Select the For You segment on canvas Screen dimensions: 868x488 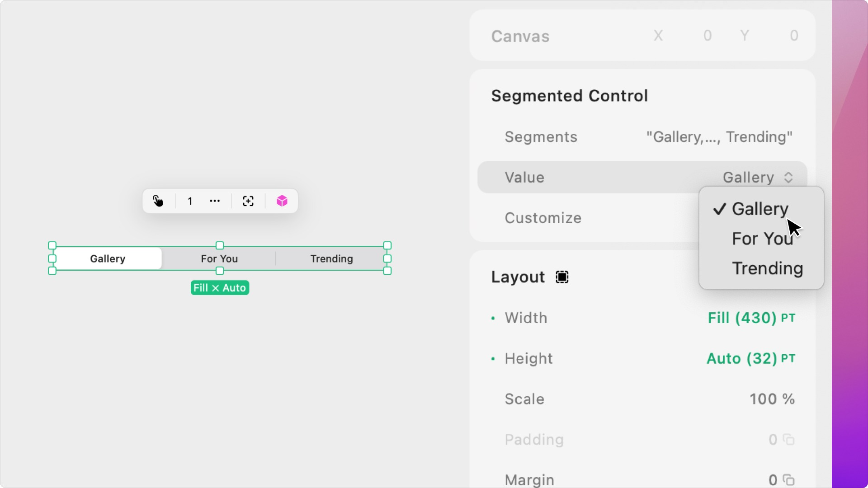point(219,258)
